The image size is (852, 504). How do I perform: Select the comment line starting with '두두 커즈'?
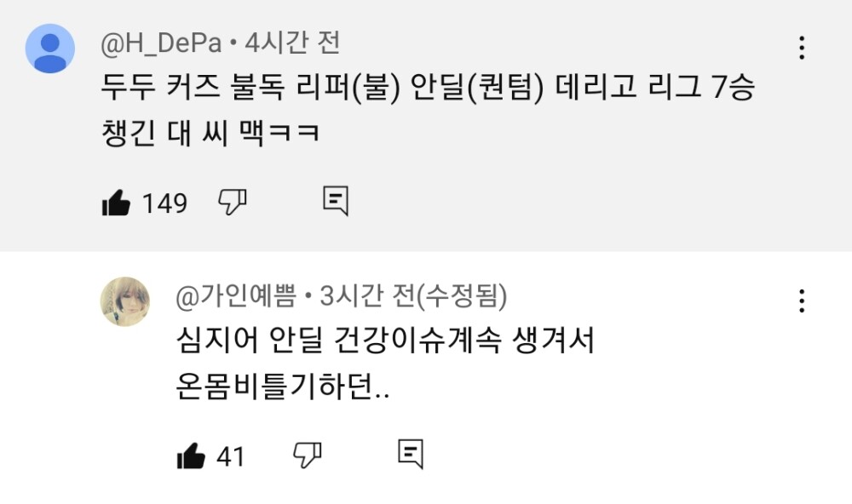(x=427, y=88)
